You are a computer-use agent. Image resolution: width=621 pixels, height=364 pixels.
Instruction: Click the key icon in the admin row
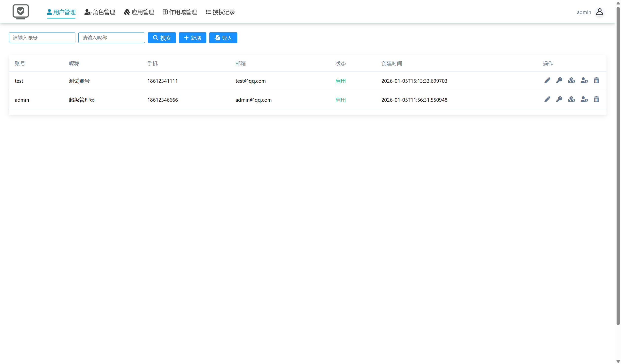click(559, 99)
